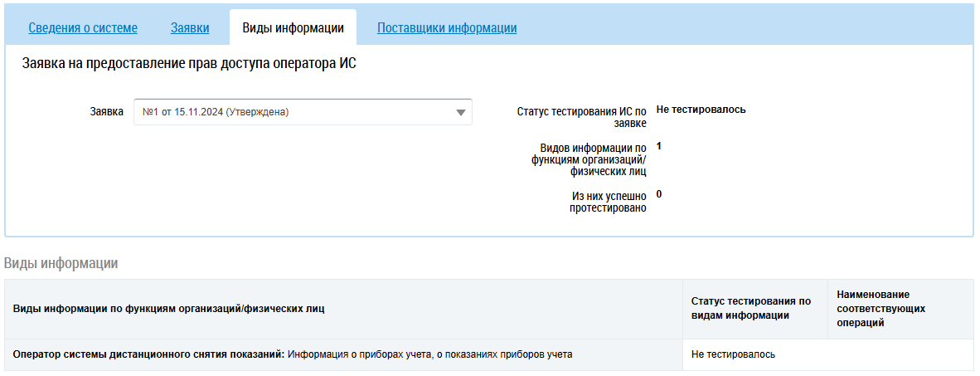980x376 pixels.
Task: Select the bold Не тестировалось status value
Action: click(701, 110)
